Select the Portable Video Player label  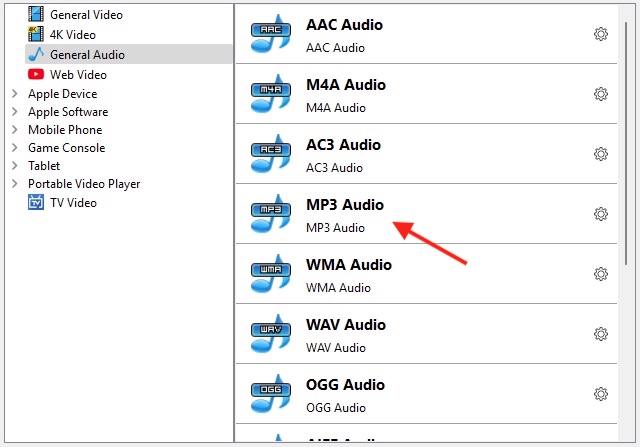coord(84,184)
